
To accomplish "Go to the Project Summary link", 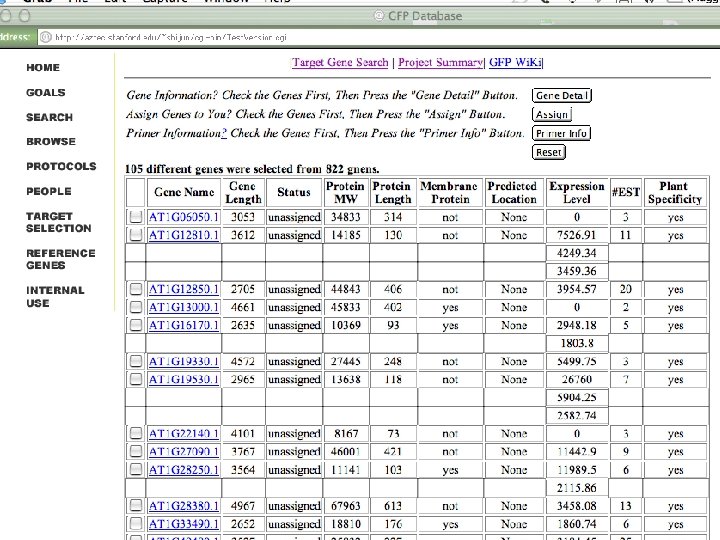I will (440, 62).
